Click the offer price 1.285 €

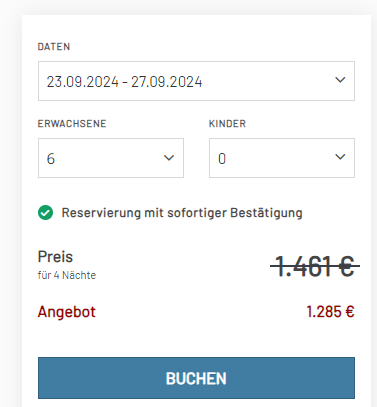330,312
